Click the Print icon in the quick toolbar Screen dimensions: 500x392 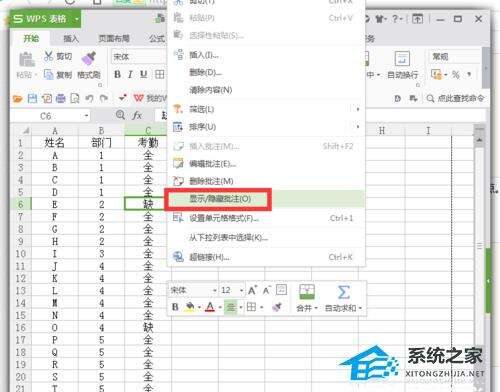click(x=60, y=98)
